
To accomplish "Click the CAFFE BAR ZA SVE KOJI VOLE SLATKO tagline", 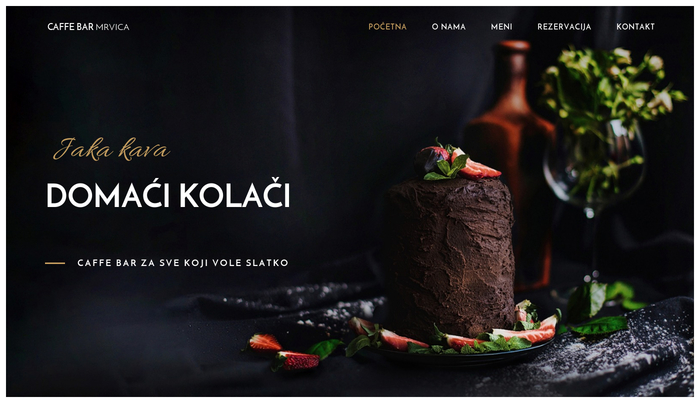I will coord(183,263).
